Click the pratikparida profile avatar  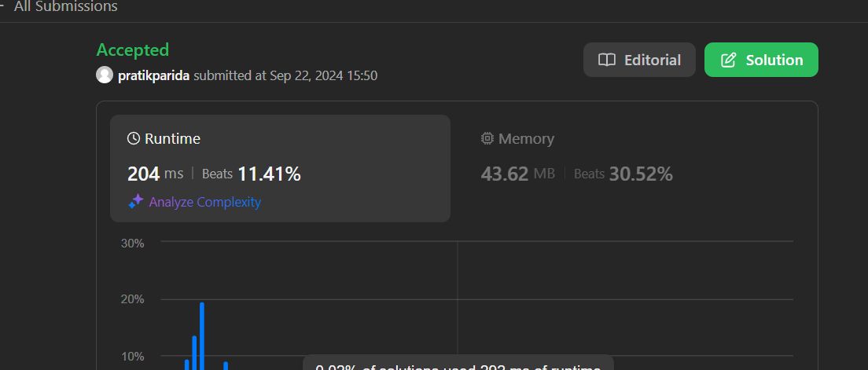click(x=105, y=75)
